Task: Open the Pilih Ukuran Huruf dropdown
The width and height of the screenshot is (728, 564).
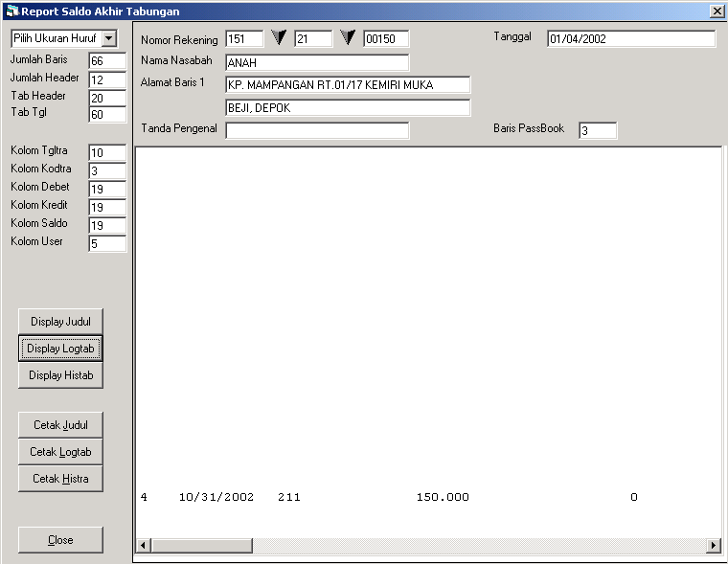Action: 109,38
